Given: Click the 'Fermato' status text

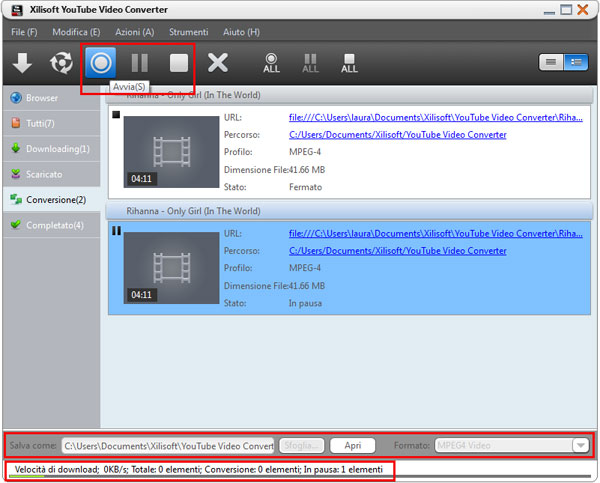Looking at the screenshot, I should coord(305,187).
